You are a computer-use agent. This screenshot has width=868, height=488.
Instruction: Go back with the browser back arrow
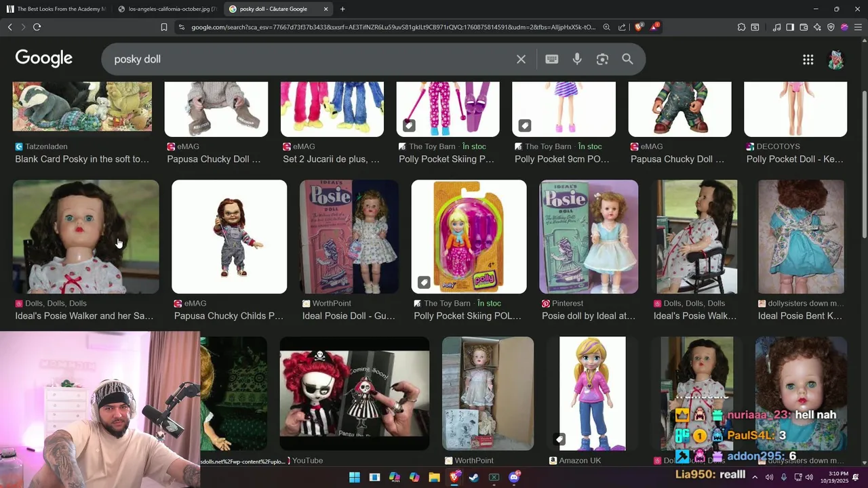(9, 27)
